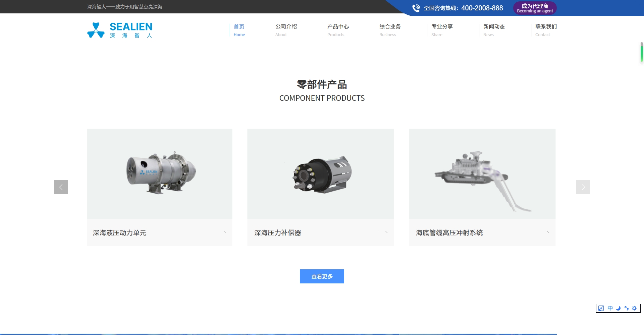Toggle the IME punctuation mode

pyautogui.click(x=626, y=308)
